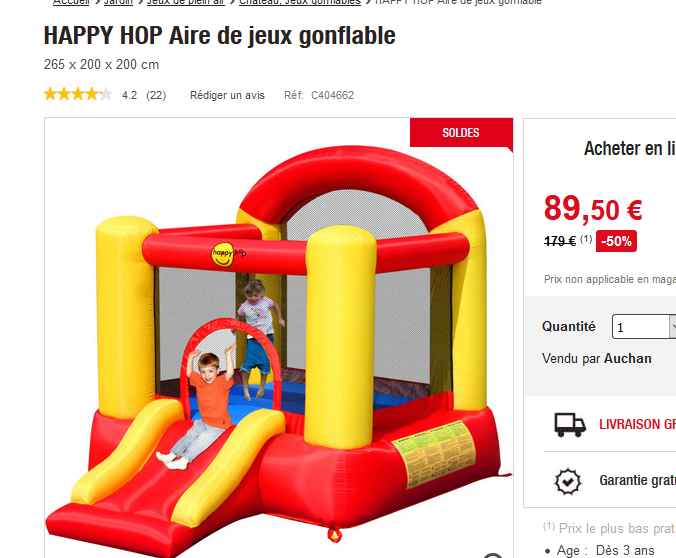The width and height of the screenshot is (676, 558).
Task: Open the 22 reviews count link
Action: tap(156, 95)
